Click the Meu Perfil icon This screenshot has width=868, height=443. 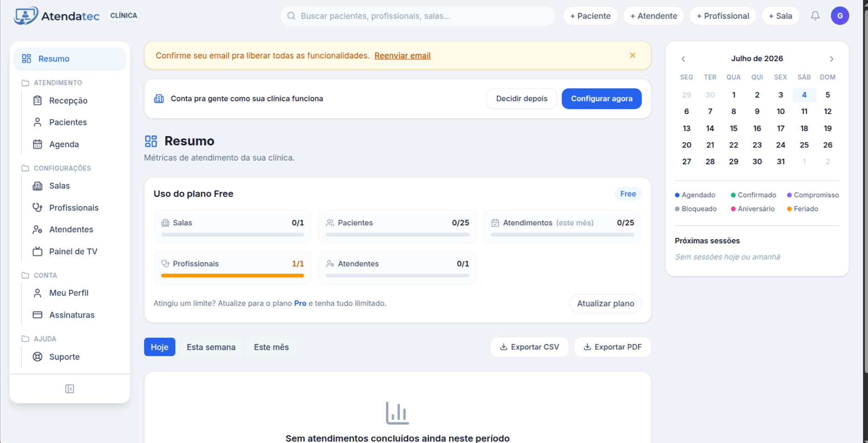(38, 293)
